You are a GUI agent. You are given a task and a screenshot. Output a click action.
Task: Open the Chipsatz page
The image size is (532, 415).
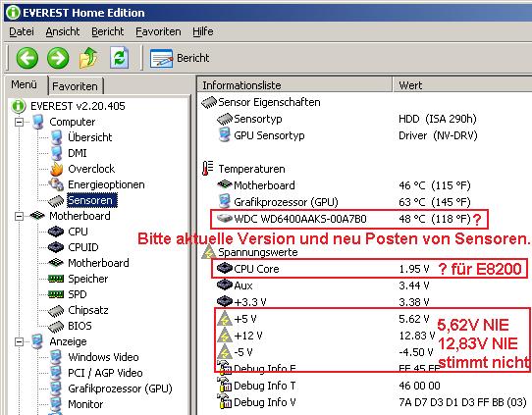tap(88, 310)
